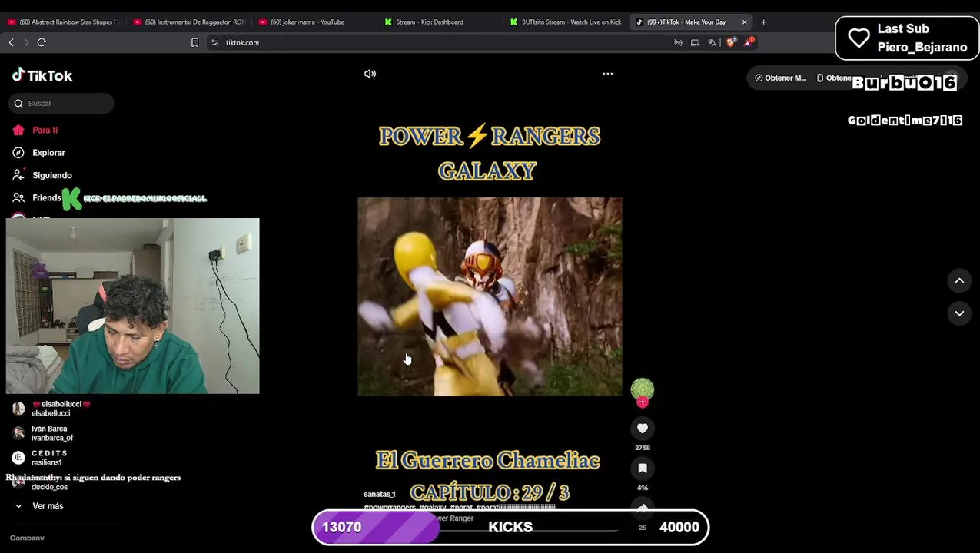Open CEDITS resiliens1 account
The height and width of the screenshot is (553, 980).
41,458
